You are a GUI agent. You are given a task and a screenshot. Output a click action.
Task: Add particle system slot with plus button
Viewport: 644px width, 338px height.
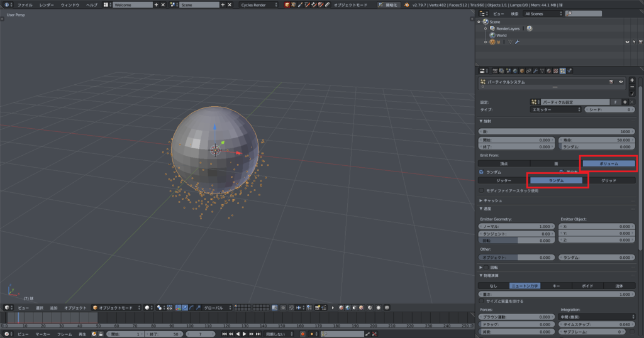click(632, 80)
